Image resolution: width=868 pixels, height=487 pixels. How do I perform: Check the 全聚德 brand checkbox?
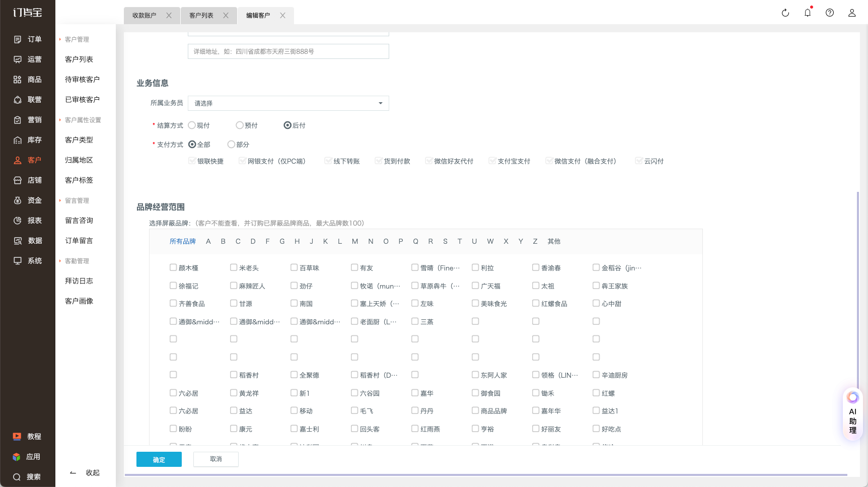tap(294, 375)
